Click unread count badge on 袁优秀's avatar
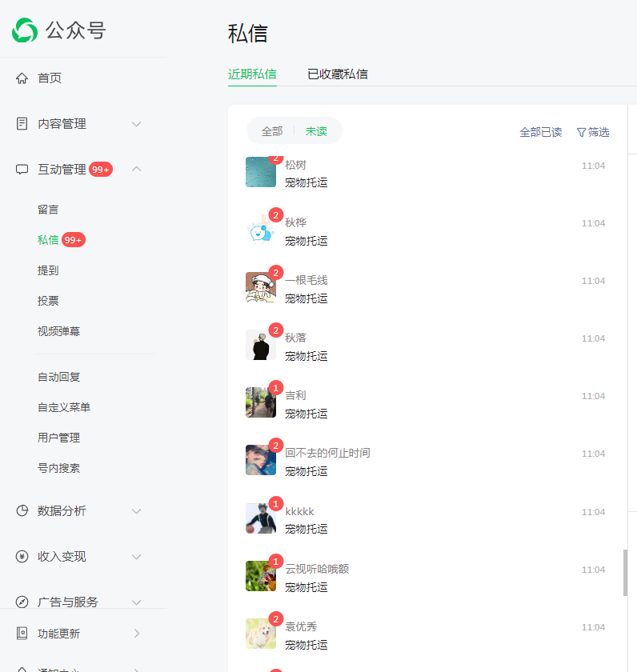This screenshot has height=672, width=637. pyautogui.click(x=276, y=619)
